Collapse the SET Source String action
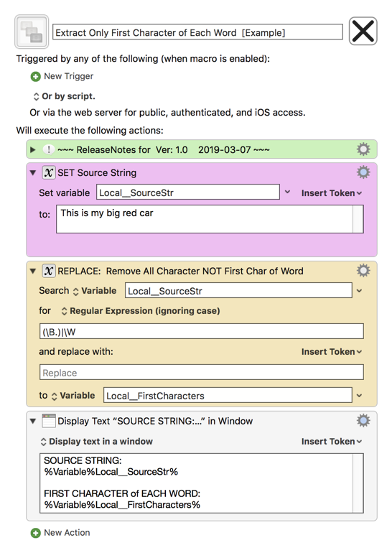Viewport: 392px width, 553px height. coord(33,172)
